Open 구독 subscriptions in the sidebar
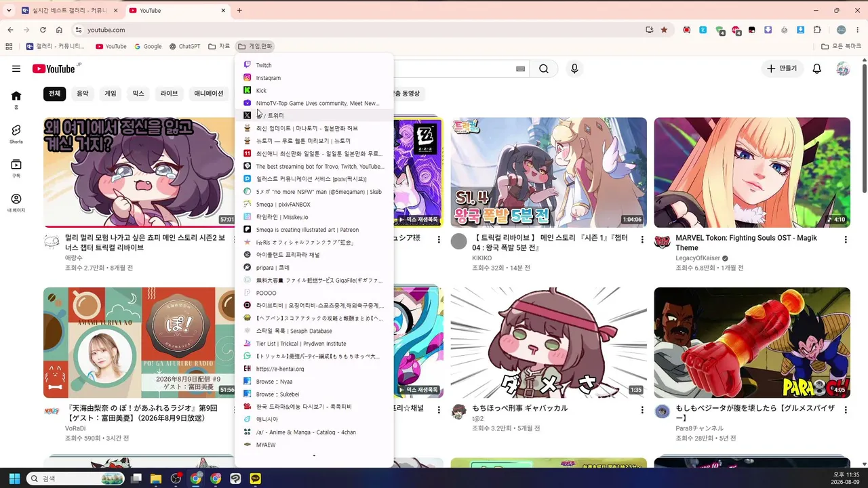 click(16, 168)
